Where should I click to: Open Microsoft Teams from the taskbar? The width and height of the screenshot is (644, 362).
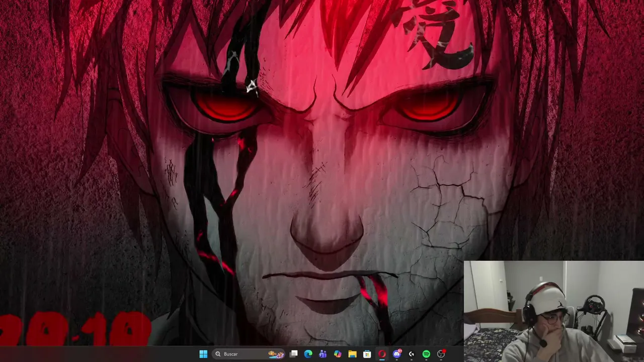point(323,354)
